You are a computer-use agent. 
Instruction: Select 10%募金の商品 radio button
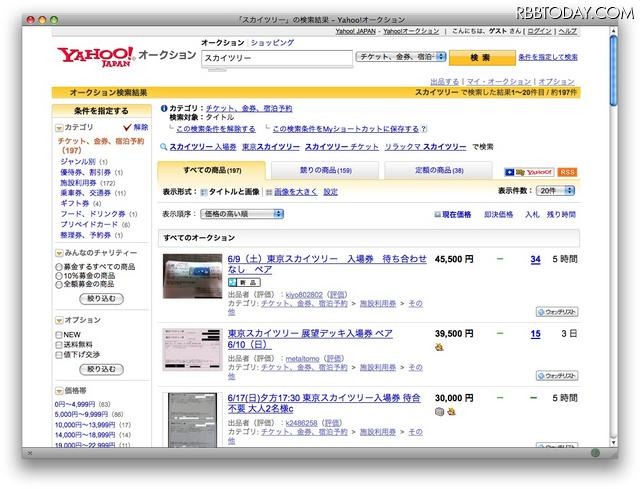59,276
